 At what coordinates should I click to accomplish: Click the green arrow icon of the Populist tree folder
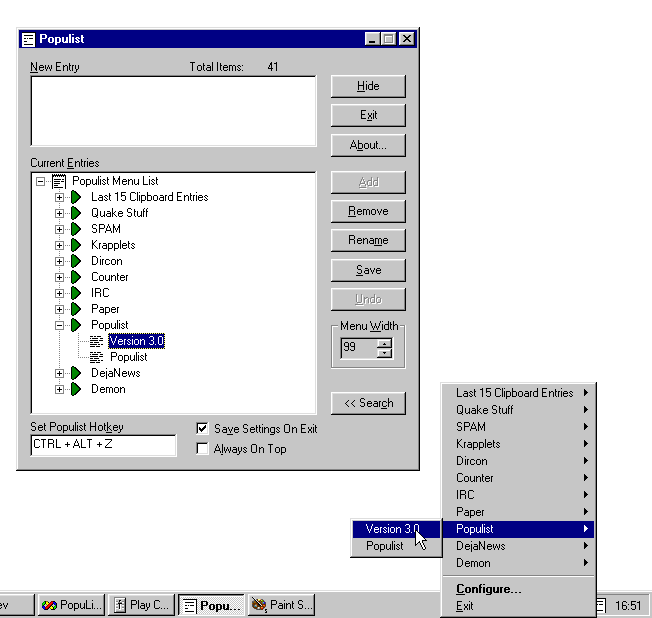click(76, 325)
